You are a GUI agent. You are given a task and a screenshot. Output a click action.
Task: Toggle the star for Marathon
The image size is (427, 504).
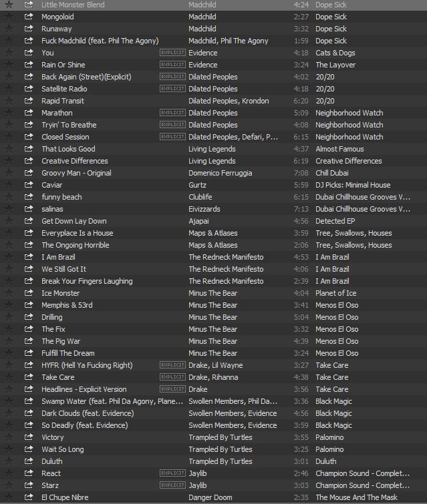pos(9,113)
